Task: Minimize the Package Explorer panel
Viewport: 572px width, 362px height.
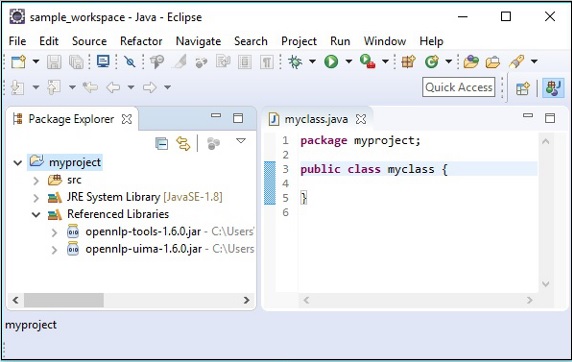Action: [x=216, y=115]
